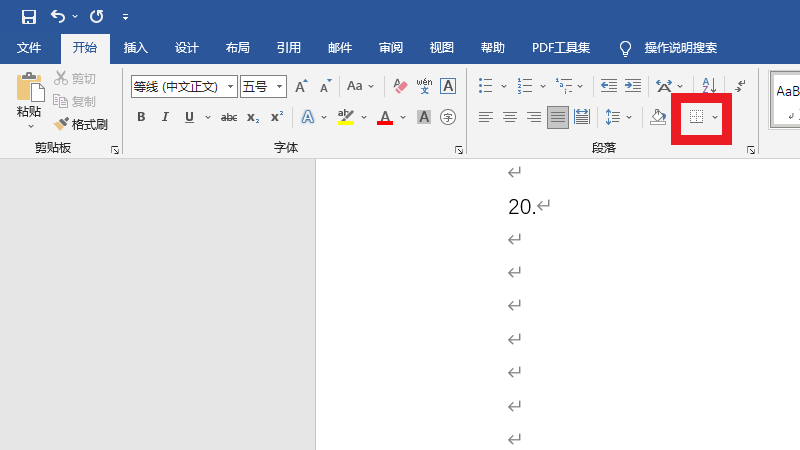Toggle show/hide paragraph marks

click(x=740, y=86)
